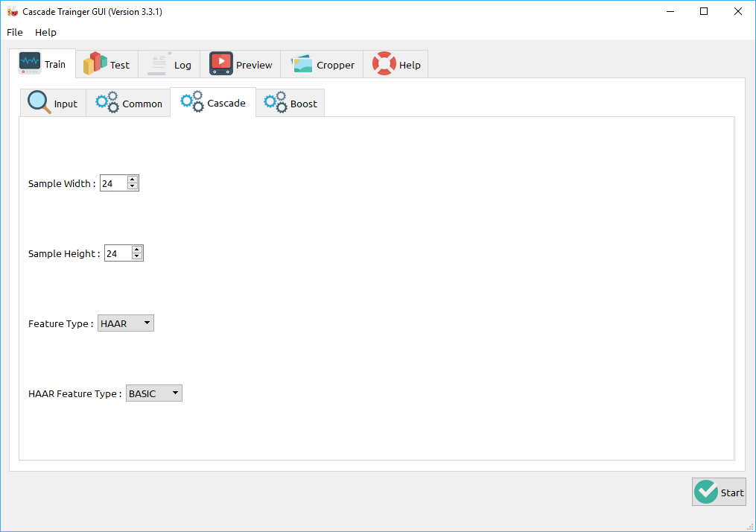
Task: Click the Boost tab gears icon
Action: pyautogui.click(x=276, y=102)
